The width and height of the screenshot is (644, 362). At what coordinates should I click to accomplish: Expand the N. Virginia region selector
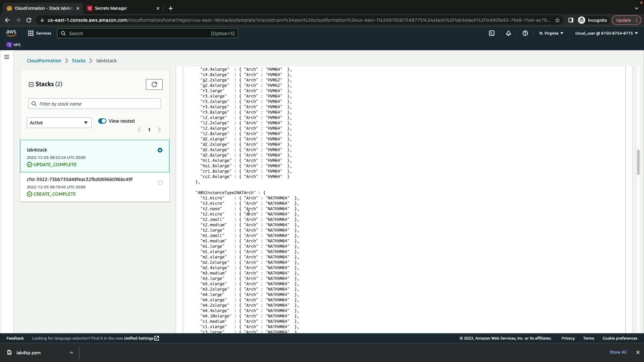[551, 33]
